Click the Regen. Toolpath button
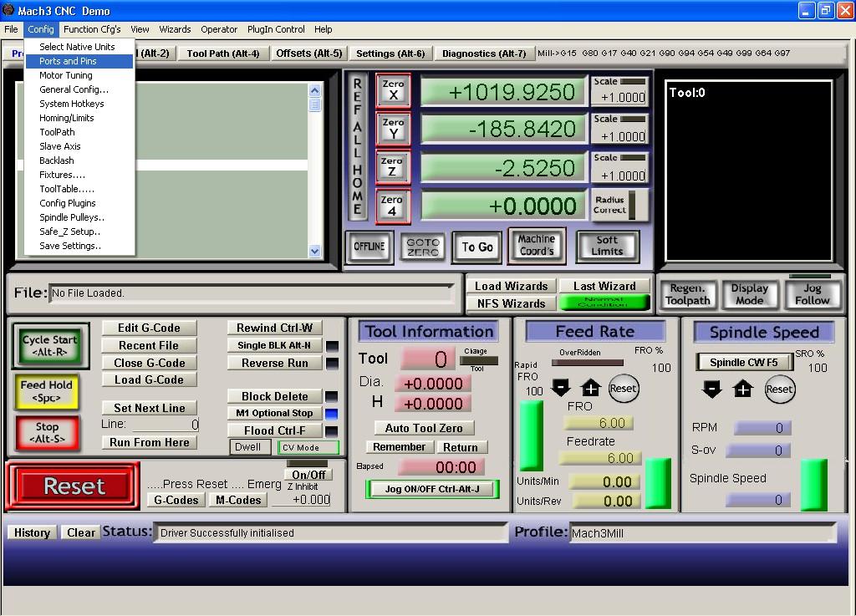 click(687, 294)
